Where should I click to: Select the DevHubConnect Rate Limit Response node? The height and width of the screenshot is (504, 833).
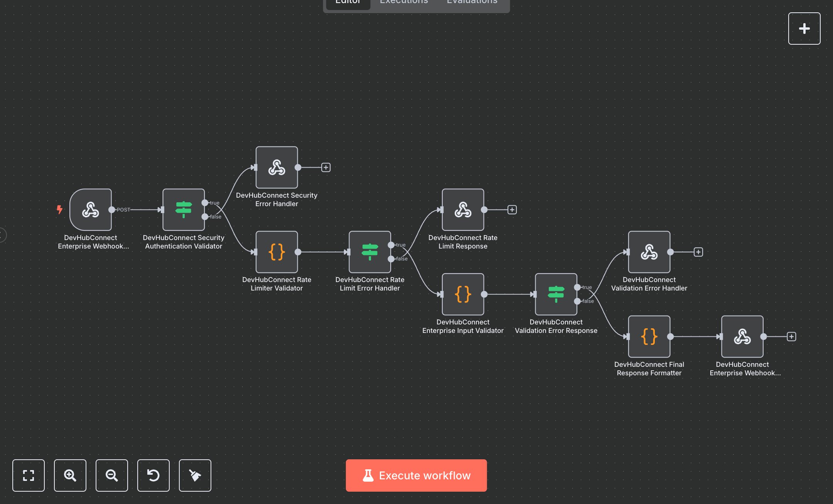click(463, 210)
